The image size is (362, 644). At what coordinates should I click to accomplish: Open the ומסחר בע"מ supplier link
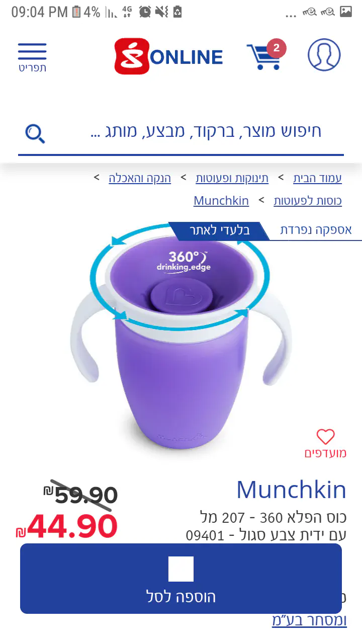pyautogui.click(x=309, y=620)
